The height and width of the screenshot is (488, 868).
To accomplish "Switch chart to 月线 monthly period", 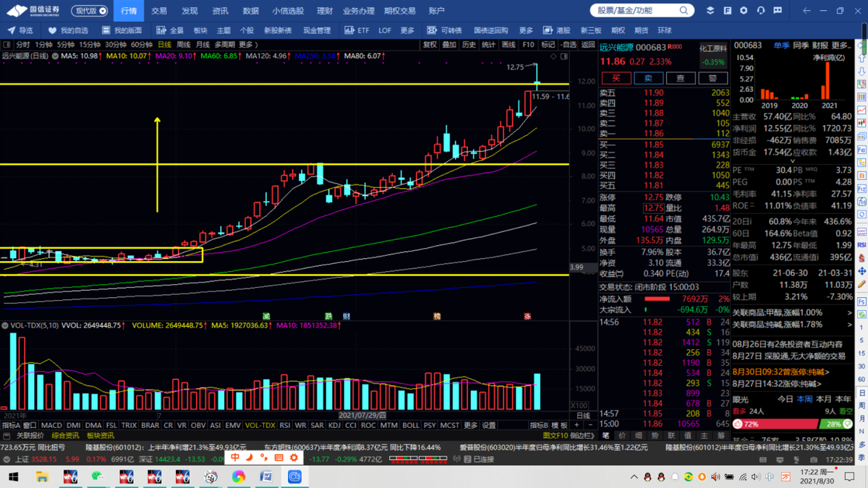I will coord(203,45).
